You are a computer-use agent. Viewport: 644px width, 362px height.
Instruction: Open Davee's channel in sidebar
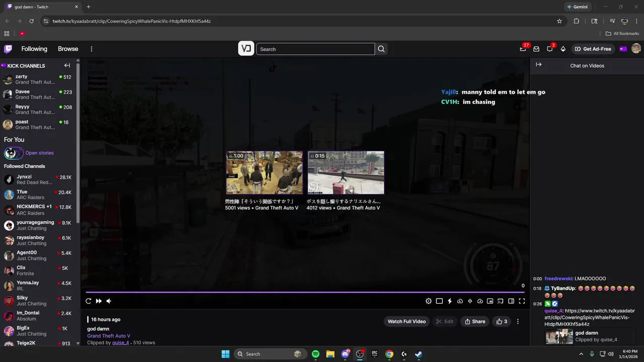click(38, 95)
